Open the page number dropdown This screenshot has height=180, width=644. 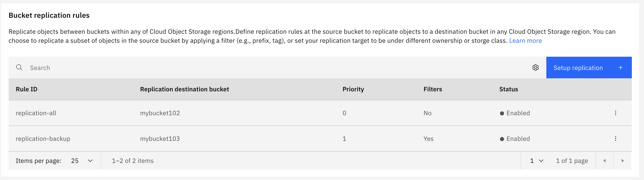pos(536,161)
